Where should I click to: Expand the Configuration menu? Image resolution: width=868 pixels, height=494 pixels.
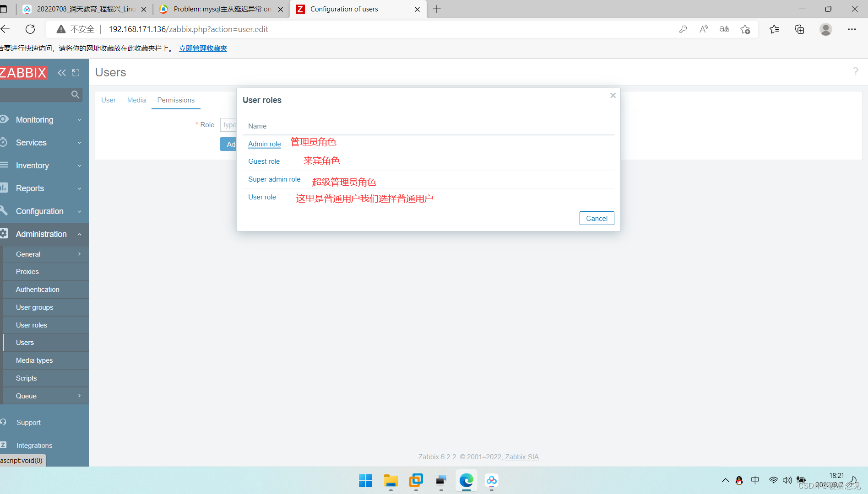coord(44,211)
